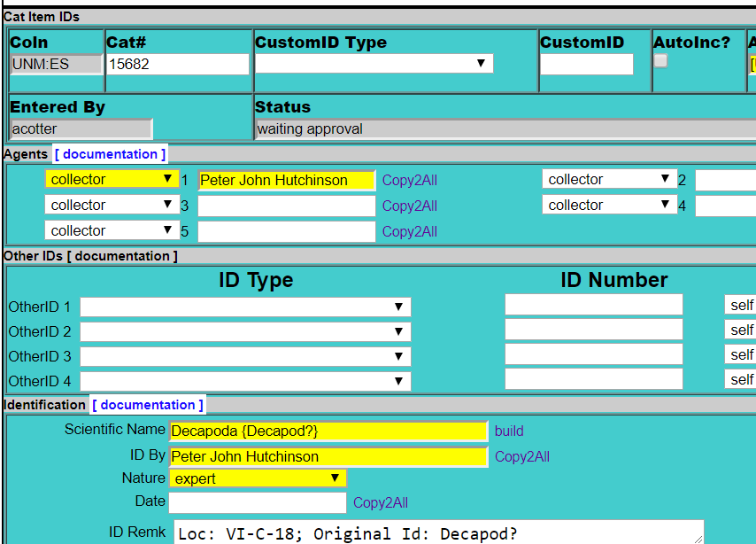Viewport: 756px width, 544px height.
Task: Click the ID By field Peter John Hutchinson
Action: coord(328,456)
